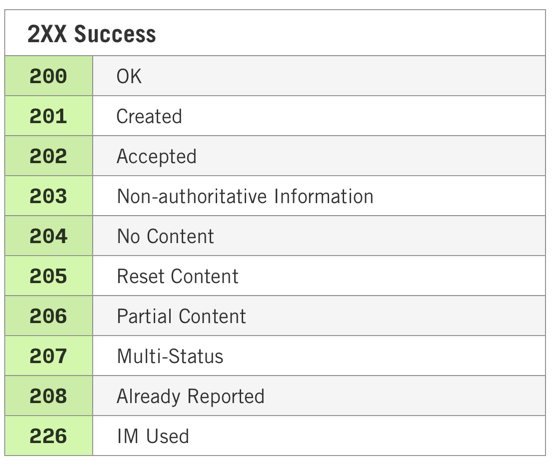
Task: Click the 226 status code cell
Action: 49,436
